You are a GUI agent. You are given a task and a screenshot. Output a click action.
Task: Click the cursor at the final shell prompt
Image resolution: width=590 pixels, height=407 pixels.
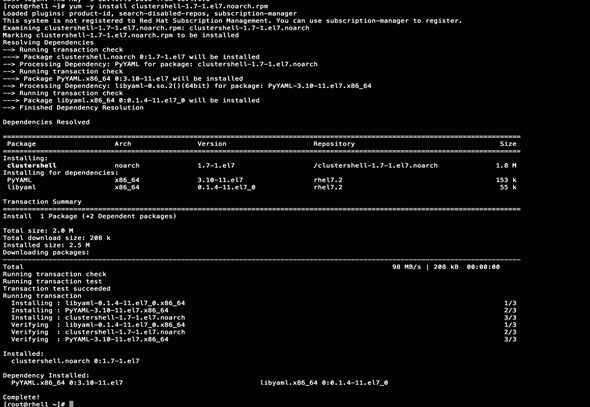point(71,404)
